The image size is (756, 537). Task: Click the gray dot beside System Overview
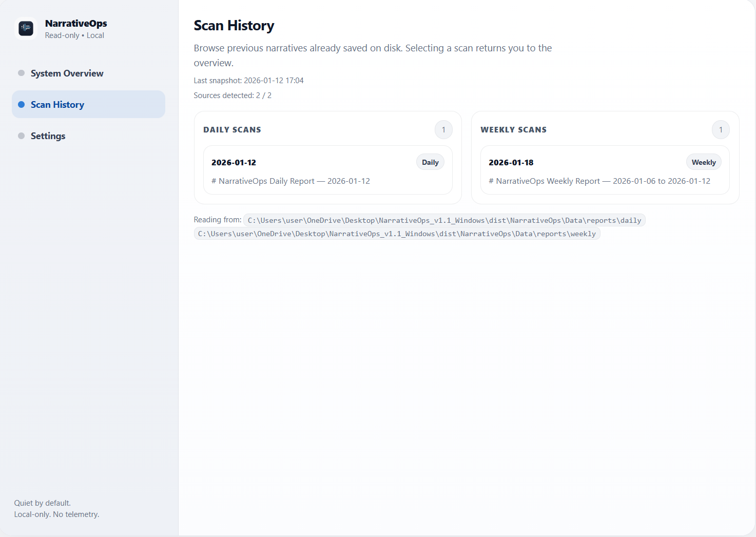tap(21, 73)
